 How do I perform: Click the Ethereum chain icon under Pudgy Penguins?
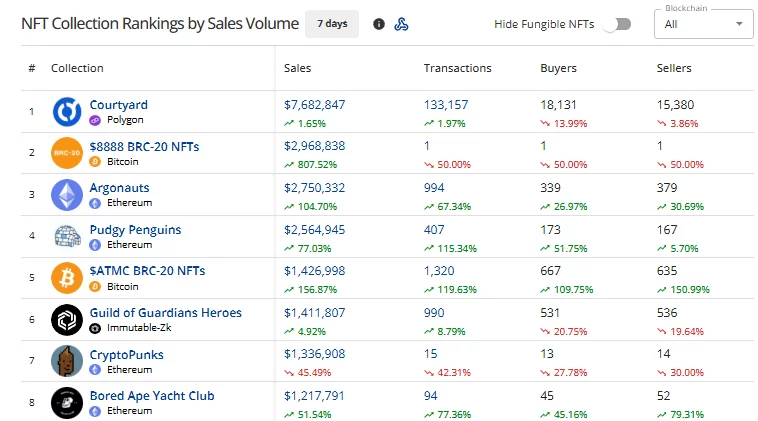coord(95,245)
